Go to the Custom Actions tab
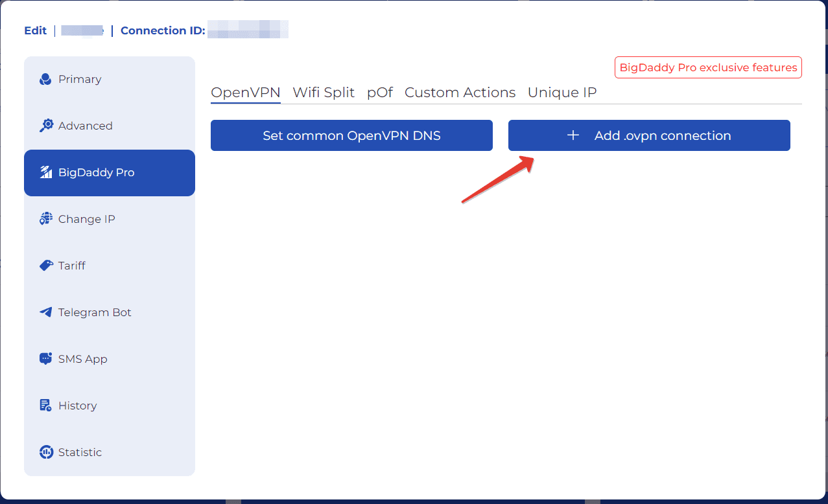Image resolution: width=828 pixels, height=504 pixels. point(460,93)
